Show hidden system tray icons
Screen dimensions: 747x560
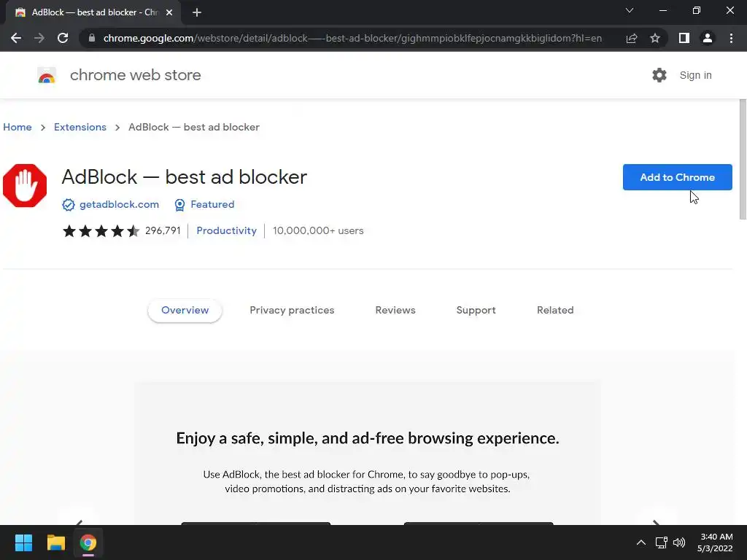640,542
